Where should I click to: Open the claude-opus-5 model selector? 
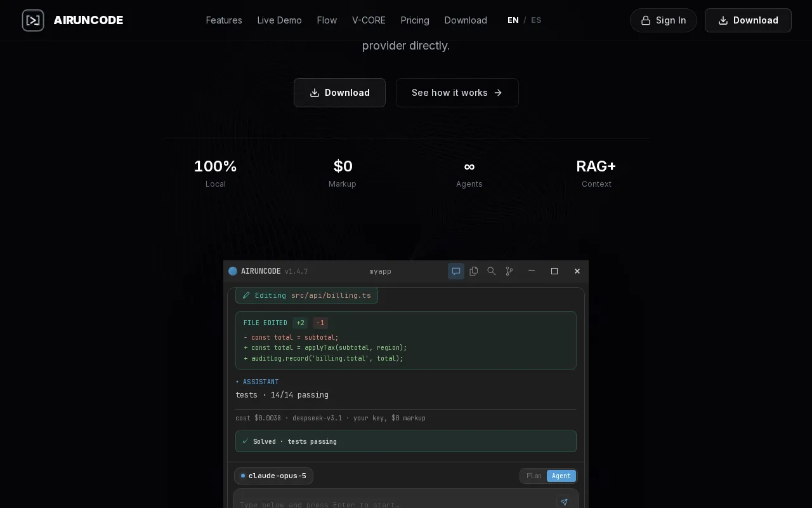coord(273,476)
